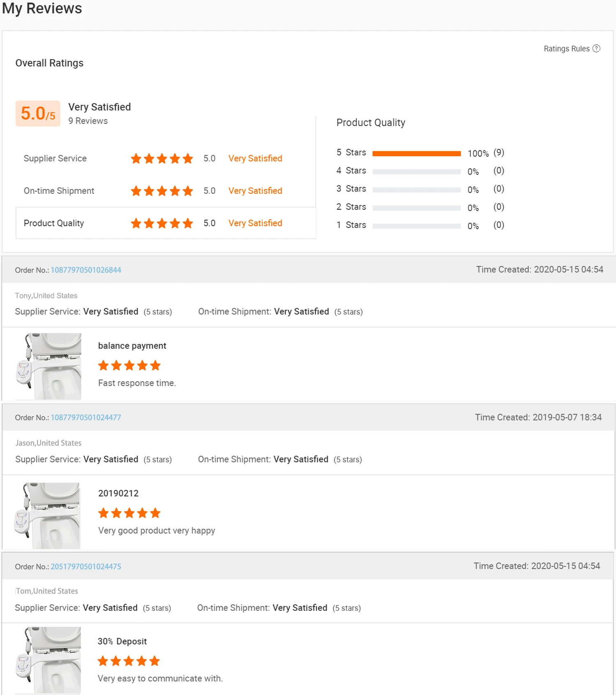This screenshot has width=616, height=695.
Task: Open product thumbnail for 30% Deposit review
Action: [x=48, y=660]
